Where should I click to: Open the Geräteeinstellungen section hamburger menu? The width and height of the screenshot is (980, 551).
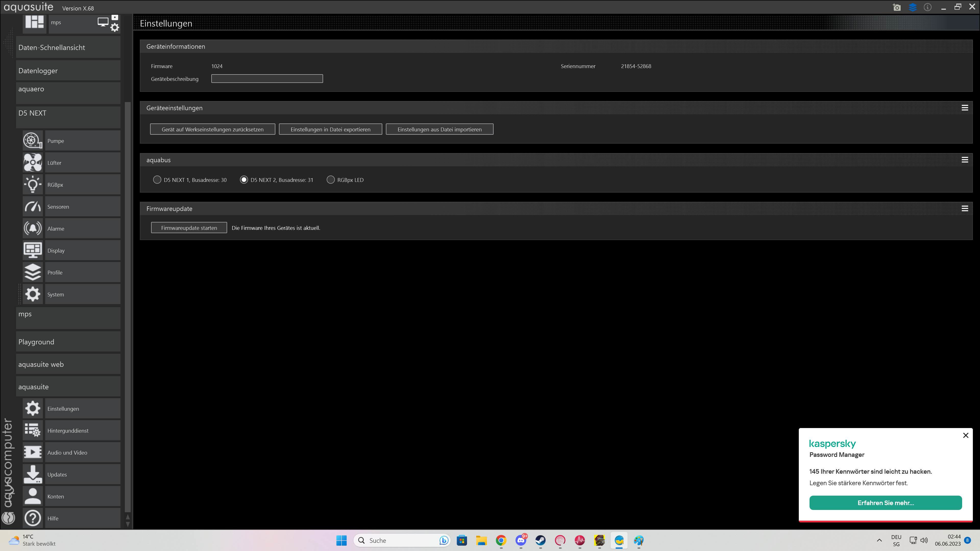(964, 108)
